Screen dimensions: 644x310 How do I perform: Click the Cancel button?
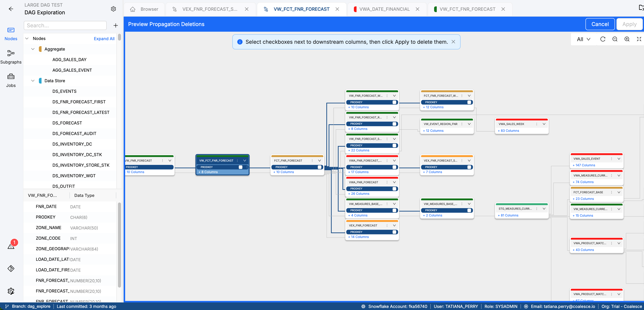click(x=600, y=24)
